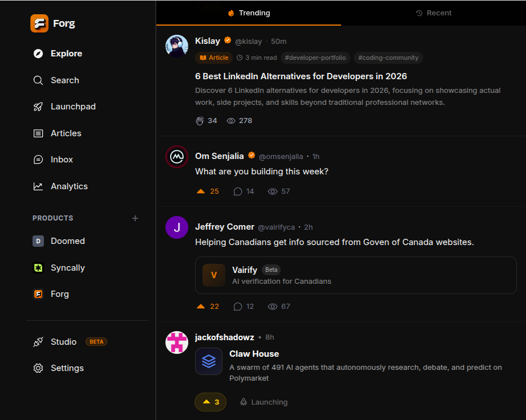
Task: Open the developer-portfolio hashtag
Action: click(315, 57)
